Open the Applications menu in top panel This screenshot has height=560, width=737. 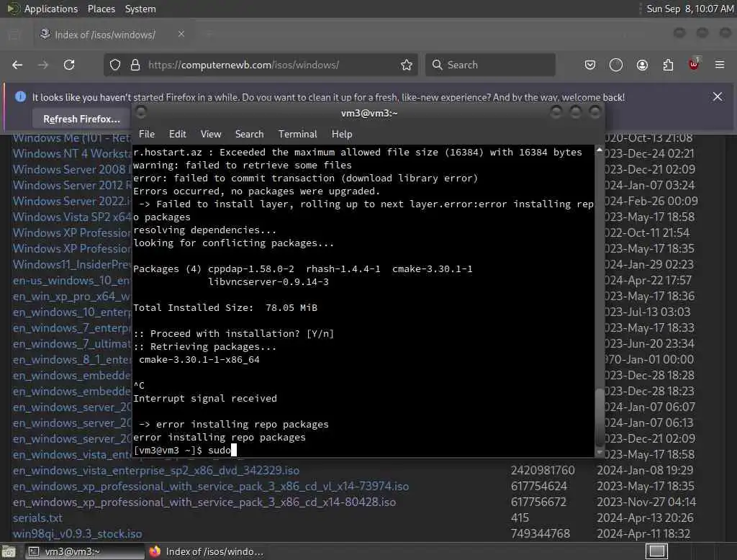(x=51, y=9)
